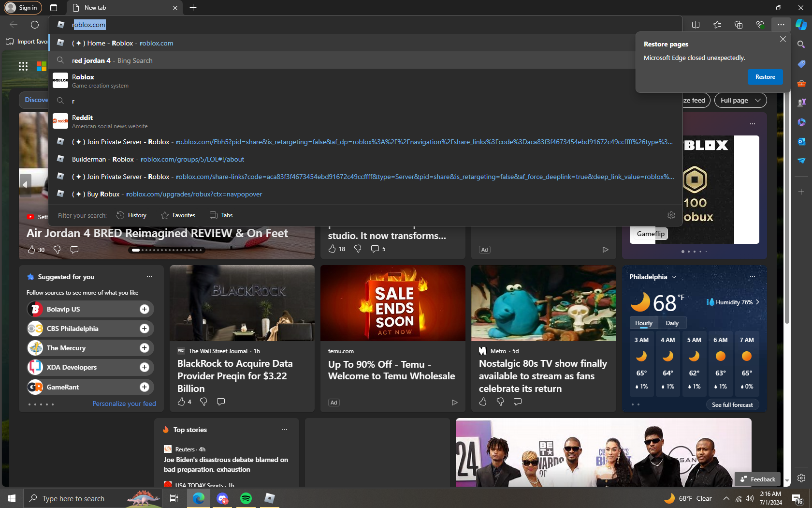Dislike the BlackRock article
Viewport: 812px width, 508px height.
coord(203,402)
